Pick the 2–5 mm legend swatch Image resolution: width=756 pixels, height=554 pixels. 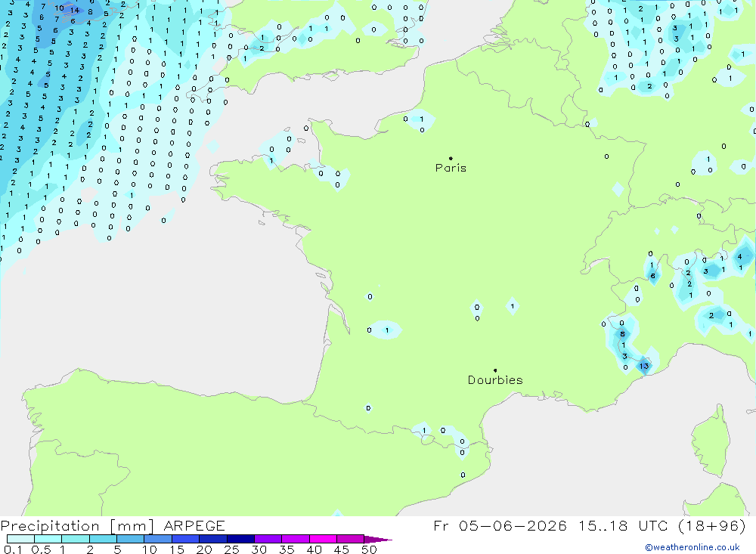coord(103,539)
